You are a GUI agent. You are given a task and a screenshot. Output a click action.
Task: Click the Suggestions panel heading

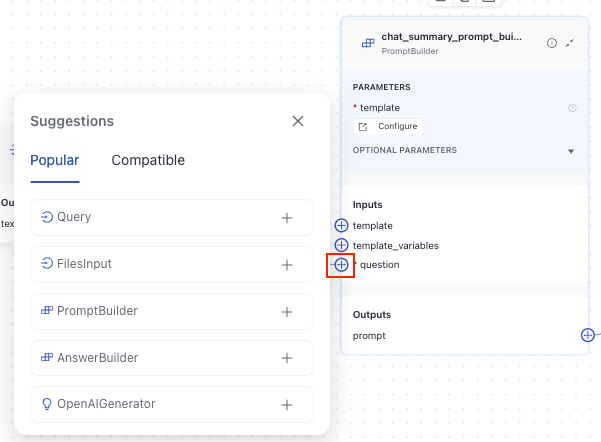[x=72, y=121]
